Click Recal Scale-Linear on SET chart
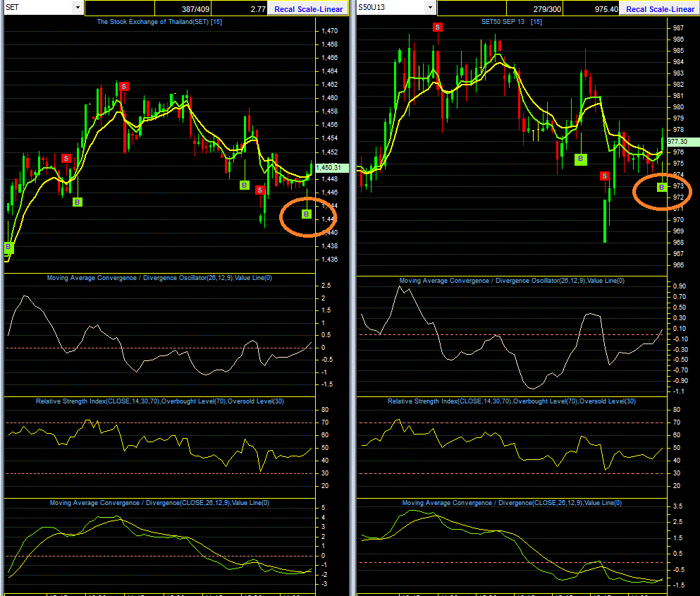 coord(308,9)
